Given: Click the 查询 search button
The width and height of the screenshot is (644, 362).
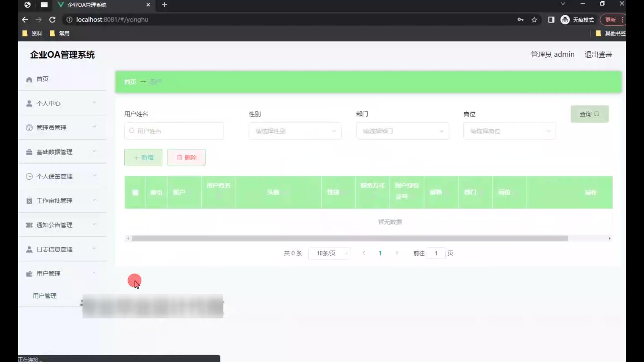Looking at the screenshot, I should [589, 114].
